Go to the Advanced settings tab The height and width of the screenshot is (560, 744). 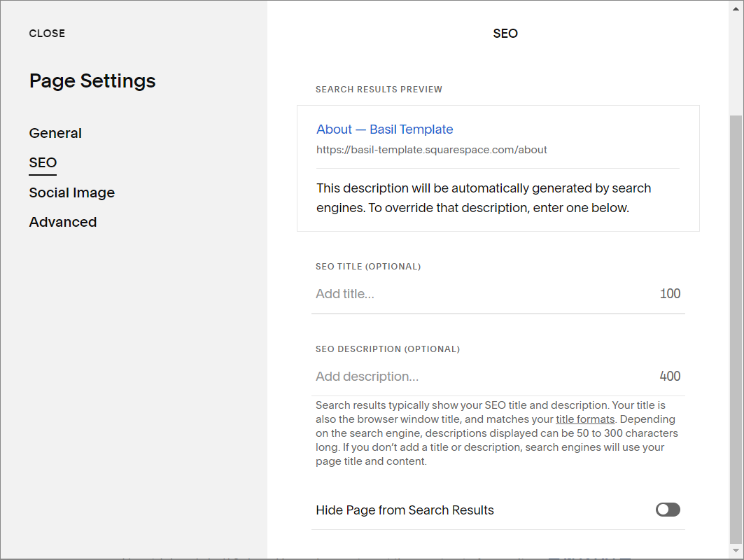pyautogui.click(x=63, y=222)
